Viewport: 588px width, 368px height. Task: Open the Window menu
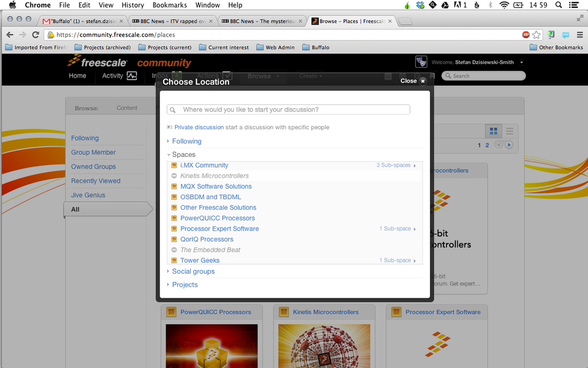pos(207,5)
